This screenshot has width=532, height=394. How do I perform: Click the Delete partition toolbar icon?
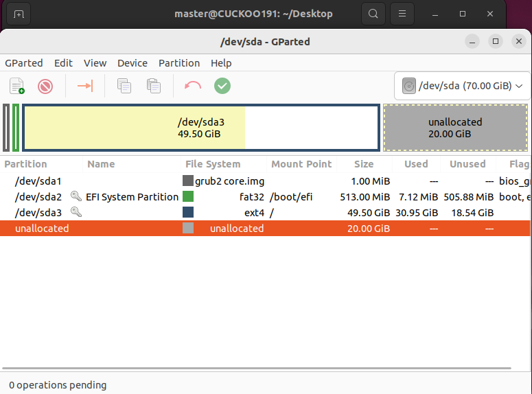[x=45, y=86]
